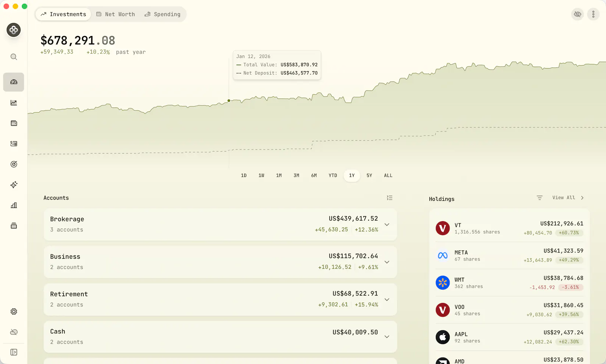Select the 1Y time range

click(x=352, y=175)
